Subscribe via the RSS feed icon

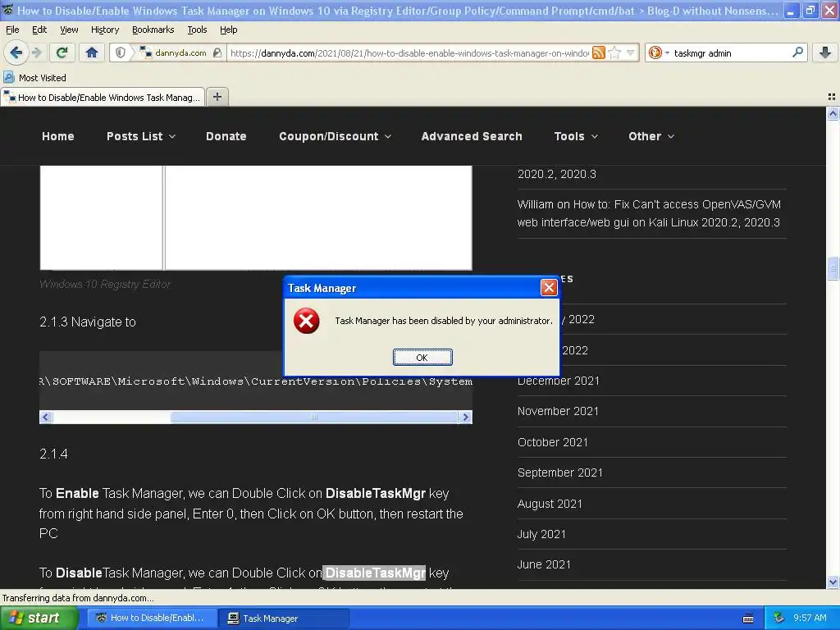tap(598, 52)
